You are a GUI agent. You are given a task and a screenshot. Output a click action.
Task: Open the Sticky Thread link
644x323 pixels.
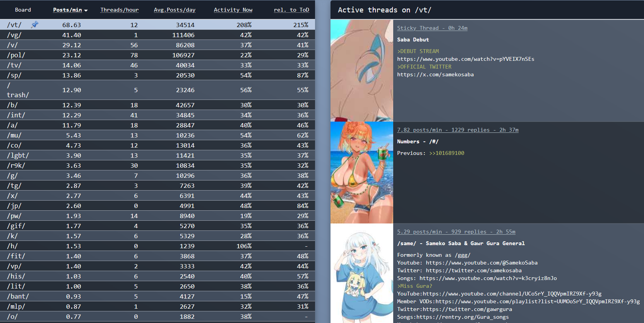click(x=432, y=28)
